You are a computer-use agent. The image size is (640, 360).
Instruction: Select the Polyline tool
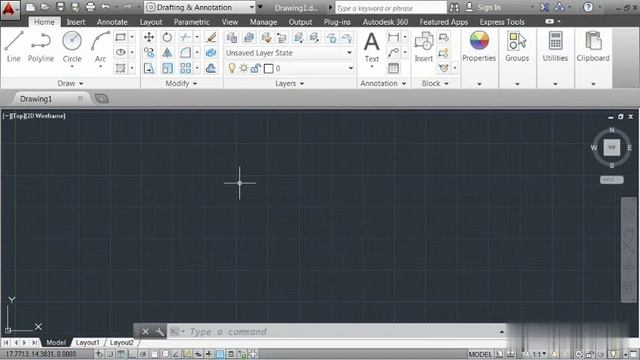[41, 47]
